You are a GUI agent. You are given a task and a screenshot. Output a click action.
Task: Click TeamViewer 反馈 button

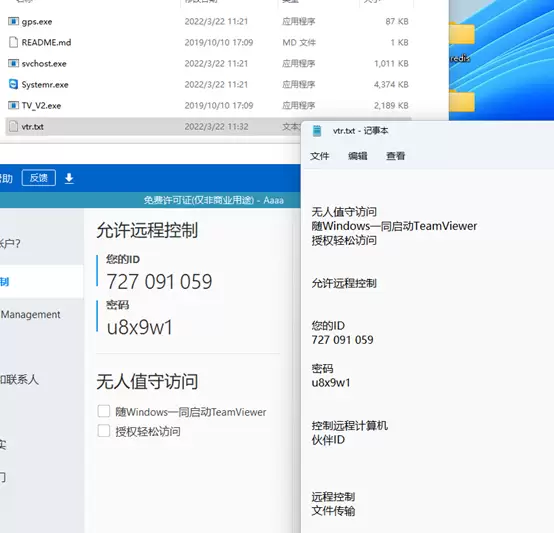coord(39,178)
